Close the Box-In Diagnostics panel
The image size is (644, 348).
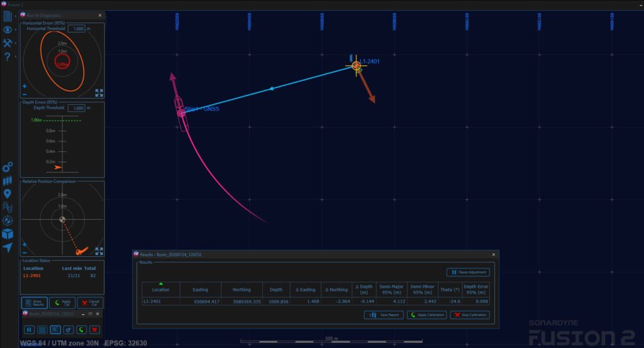point(100,15)
